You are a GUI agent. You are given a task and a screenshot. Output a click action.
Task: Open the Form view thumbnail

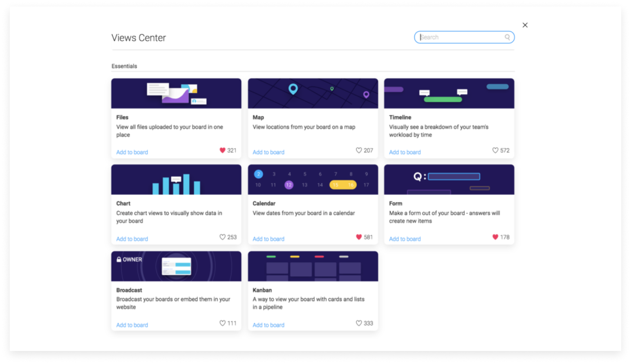[449, 180]
